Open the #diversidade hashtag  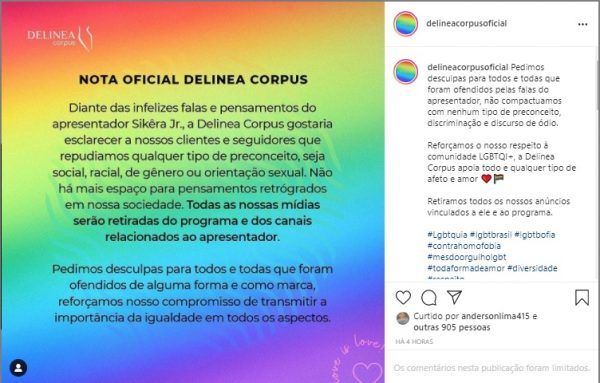[532, 268]
